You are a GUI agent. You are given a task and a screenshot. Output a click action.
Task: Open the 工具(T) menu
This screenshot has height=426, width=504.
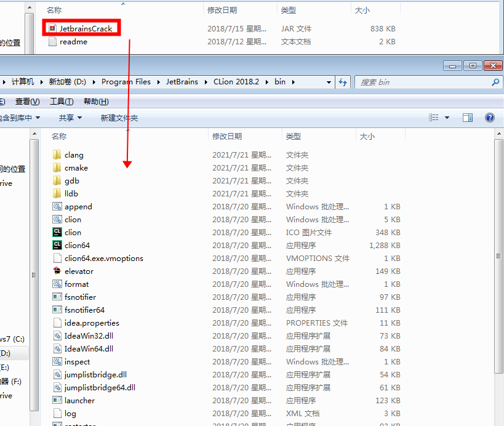click(62, 102)
